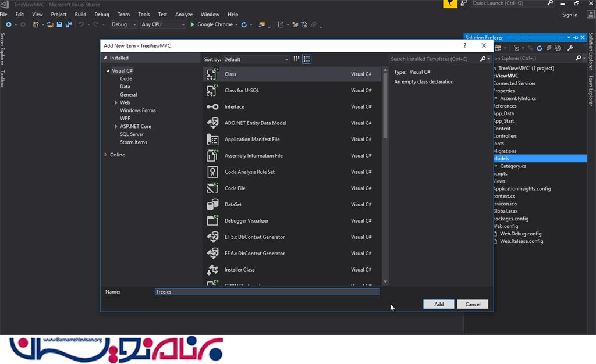Click the template list scroll down arrow
This screenshot has height=364, width=596.
pos(385,281)
